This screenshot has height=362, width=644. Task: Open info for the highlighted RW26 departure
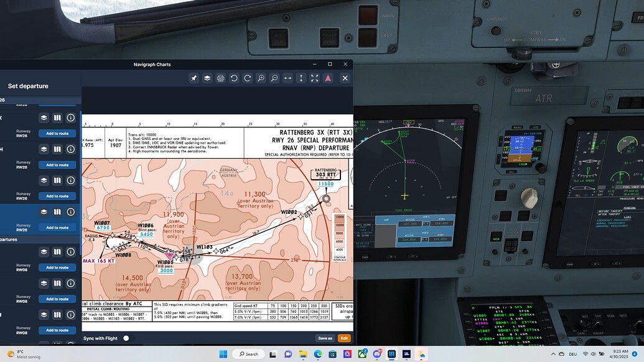[x=71, y=211]
